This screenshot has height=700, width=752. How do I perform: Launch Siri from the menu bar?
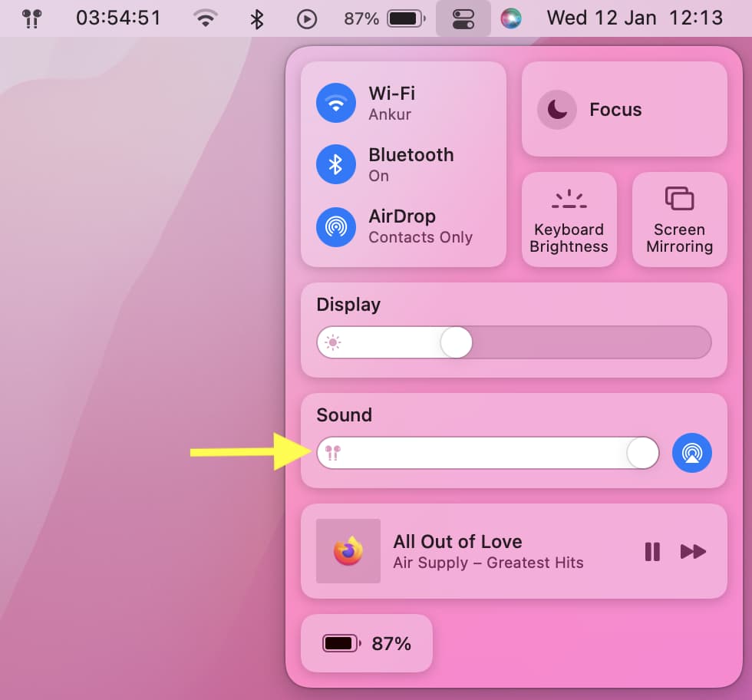point(511,18)
